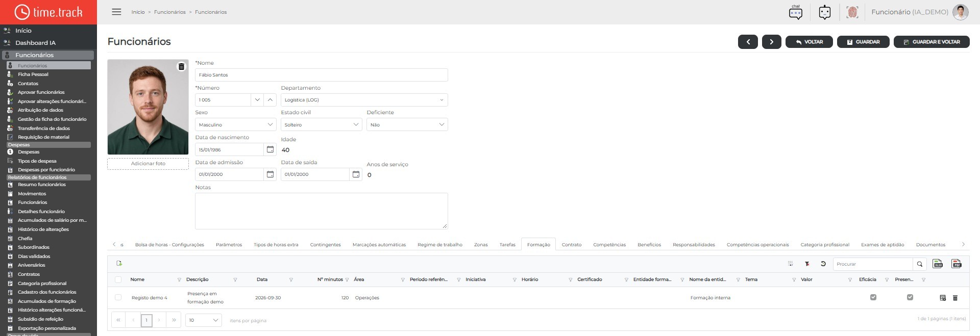Open the user profile avatar

tap(961, 12)
